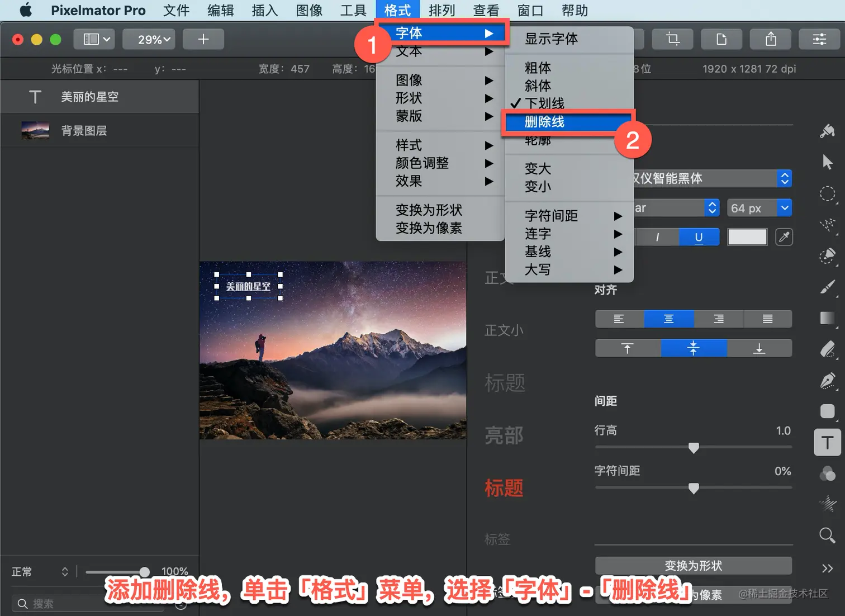Screen dimensions: 845x616
Task: Select the Zoom magnifier tool
Action: [827, 535]
